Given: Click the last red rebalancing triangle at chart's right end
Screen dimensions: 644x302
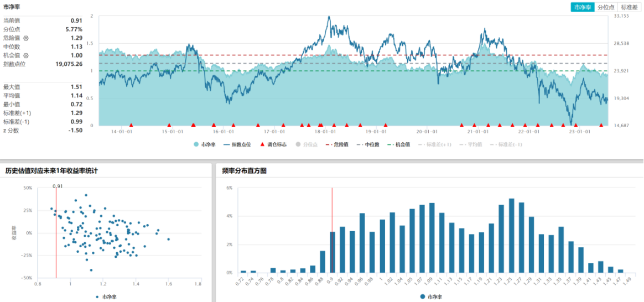Looking at the screenshot, I should click(x=601, y=125).
